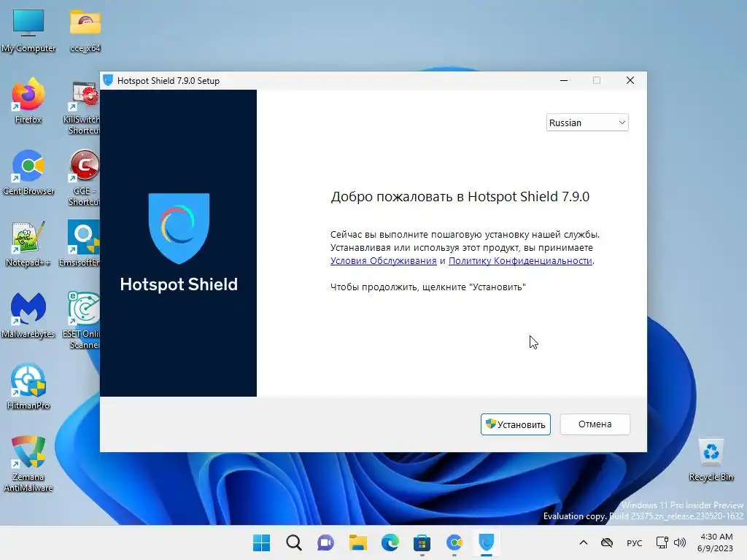Select the Firefox desktop shortcut
This screenshot has height=560, width=747.
coord(28,101)
